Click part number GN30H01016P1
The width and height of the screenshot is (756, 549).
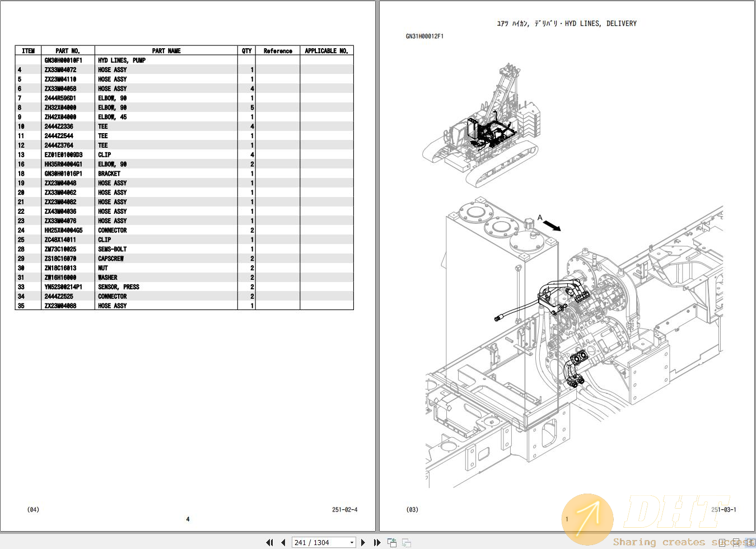click(x=63, y=174)
